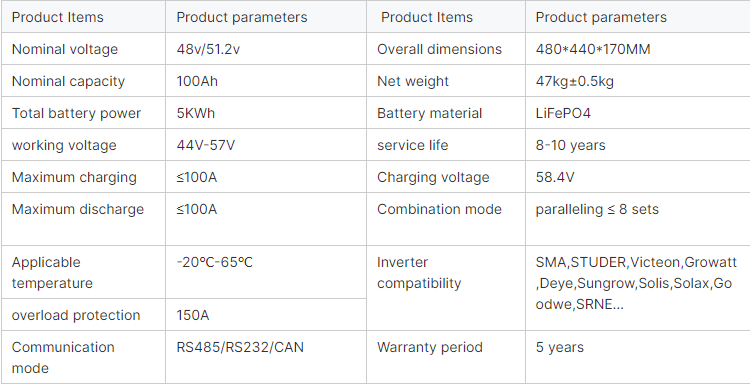Click the Total battery power cell

(x=84, y=113)
